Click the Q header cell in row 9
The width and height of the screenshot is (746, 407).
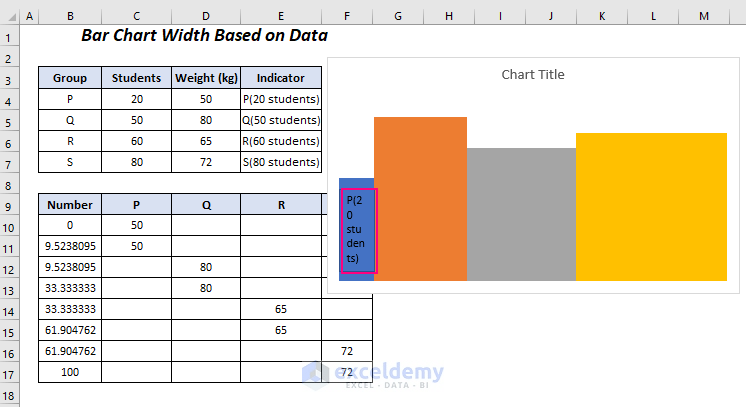click(x=206, y=205)
